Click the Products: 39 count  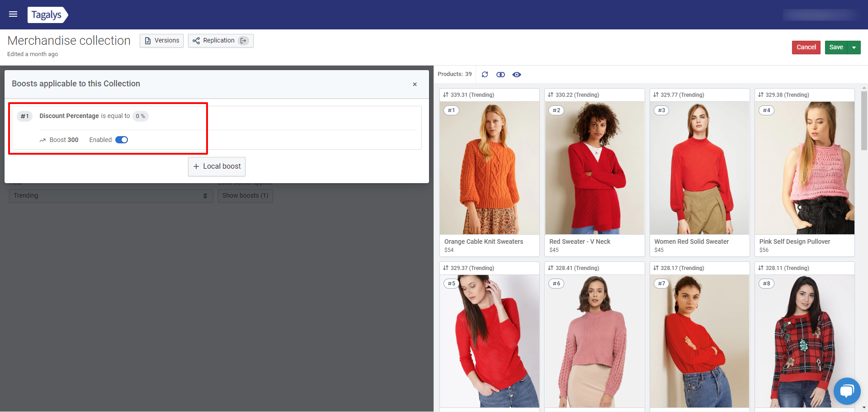coord(454,74)
